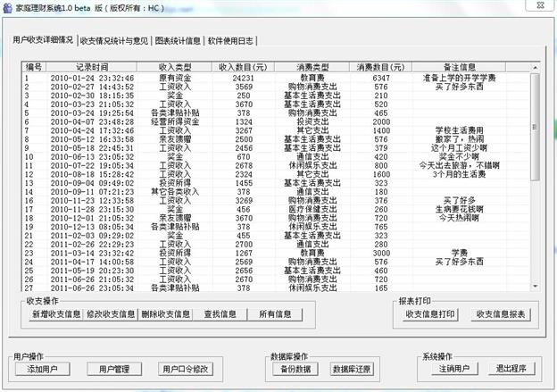Image resolution: width=557 pixels, height=392 pixels.
Task: Click the 添加用户 button
Action: tap(48, 369)
